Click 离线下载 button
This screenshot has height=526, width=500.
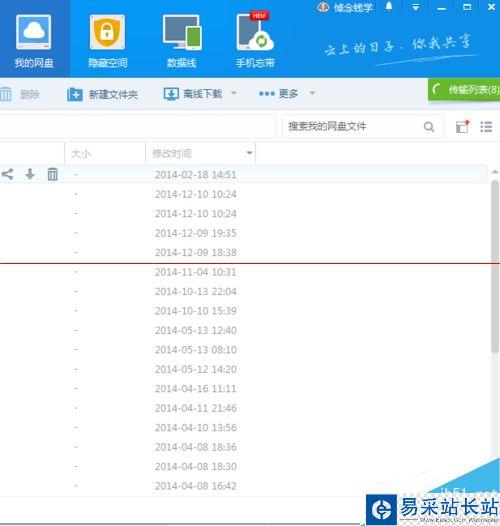pyautogui.click(x=193, y=94)
